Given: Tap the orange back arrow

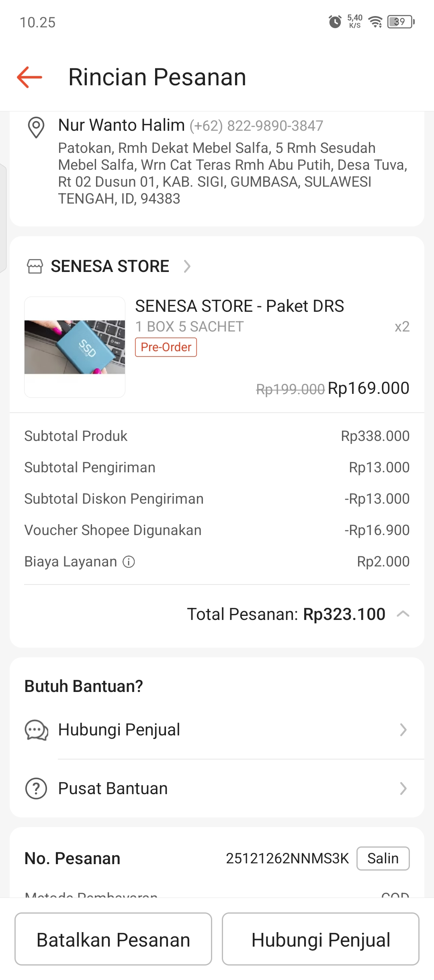Looking at the screenshot, I should pos(29,77).
